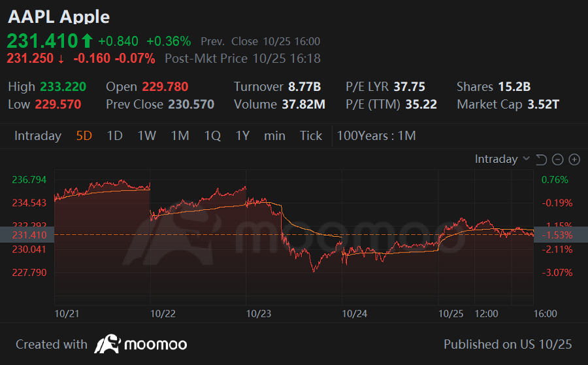Viewport: 588px width, 365px height.
Task: Click the 10/24 date axis label
Action: [354, 314]
